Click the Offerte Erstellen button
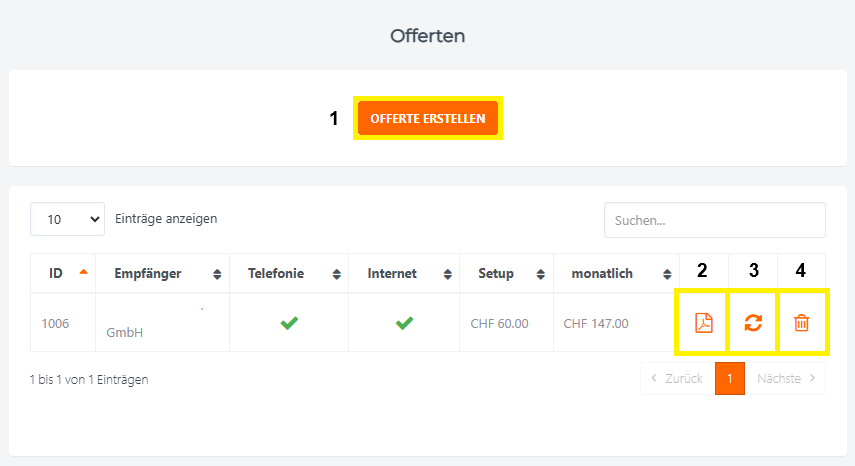The image size is (855, 466). [428, 118]
